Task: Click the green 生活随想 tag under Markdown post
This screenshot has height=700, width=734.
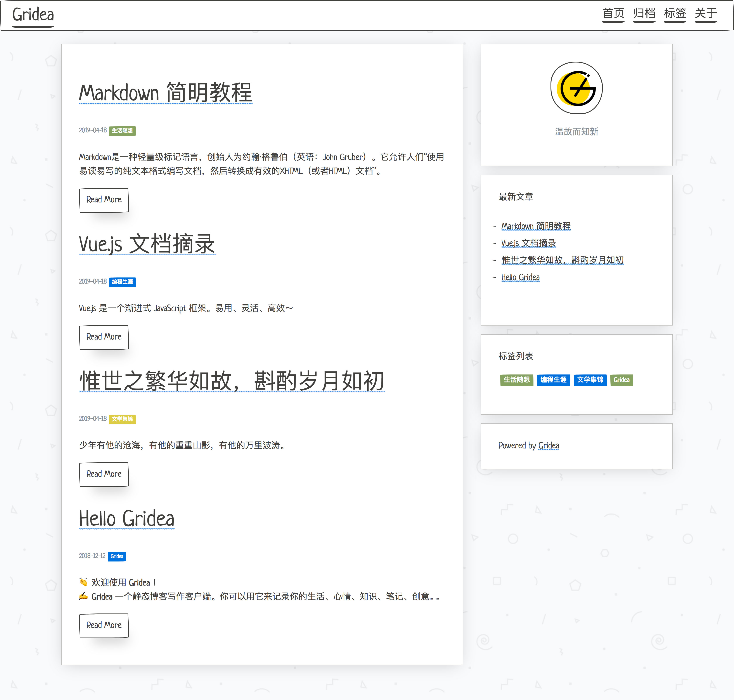Action: (x=122, y=131)
